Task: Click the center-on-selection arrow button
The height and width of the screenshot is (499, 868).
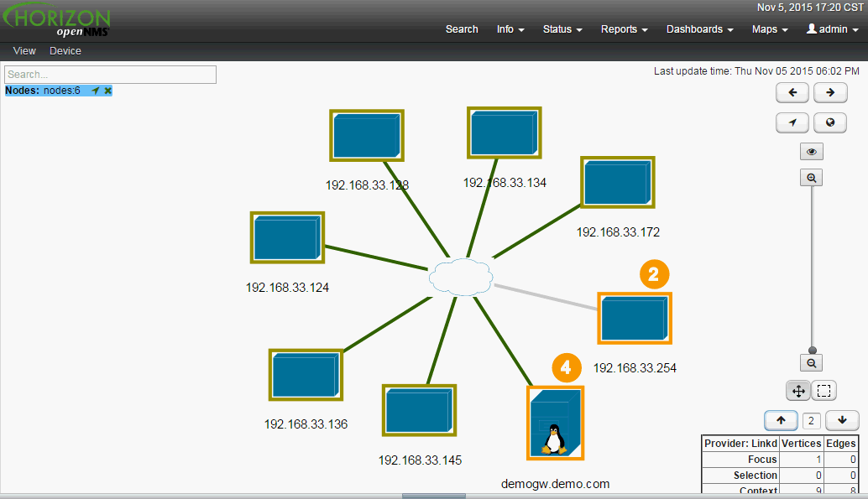Action: click(x=792, y=122)
